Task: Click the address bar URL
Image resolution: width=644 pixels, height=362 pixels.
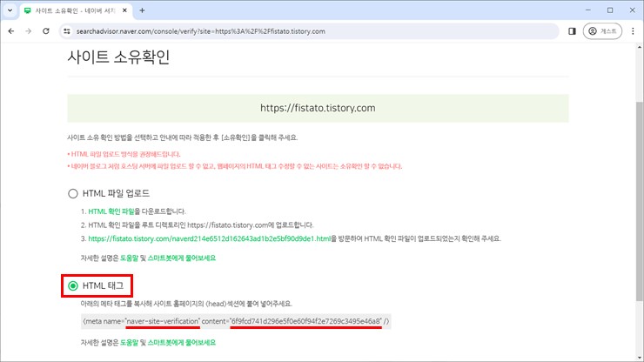Action: pyautogui.click(x=200, y=31)
